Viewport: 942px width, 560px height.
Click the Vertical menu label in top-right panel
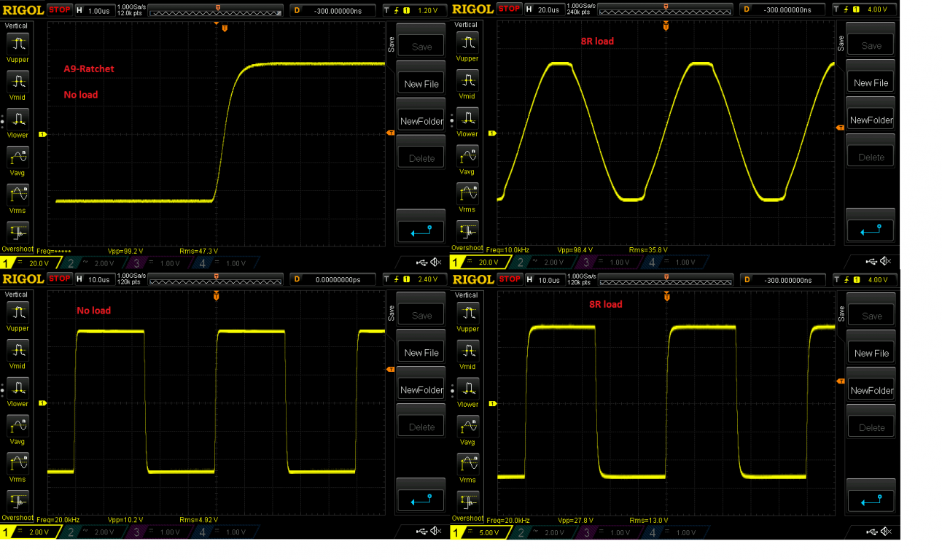tap(466, 25)
